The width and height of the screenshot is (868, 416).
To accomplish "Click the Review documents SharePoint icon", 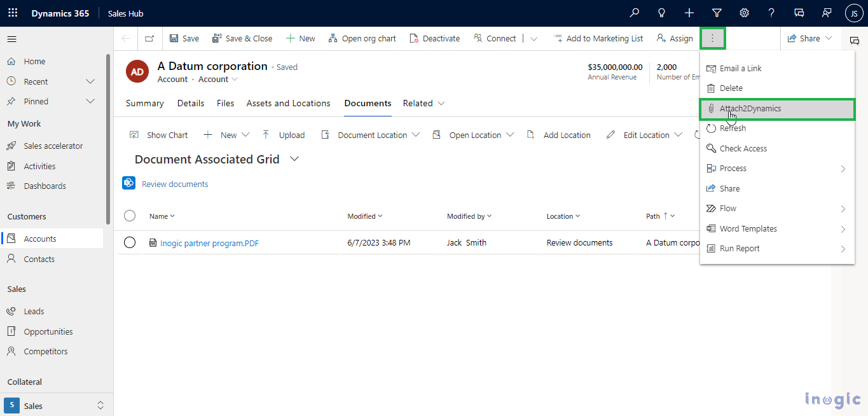I will click(129, 183).
